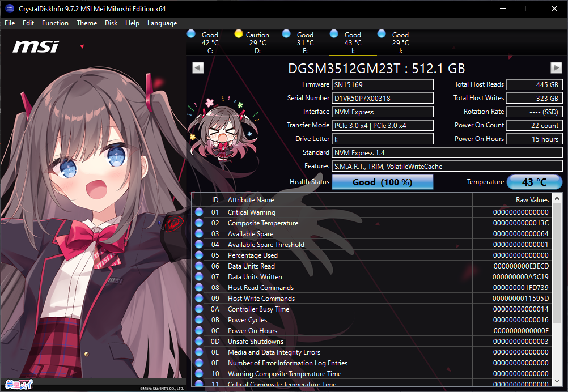Click the Transfer Mode field
Screen dimensions: 568x392
(383, 126)
